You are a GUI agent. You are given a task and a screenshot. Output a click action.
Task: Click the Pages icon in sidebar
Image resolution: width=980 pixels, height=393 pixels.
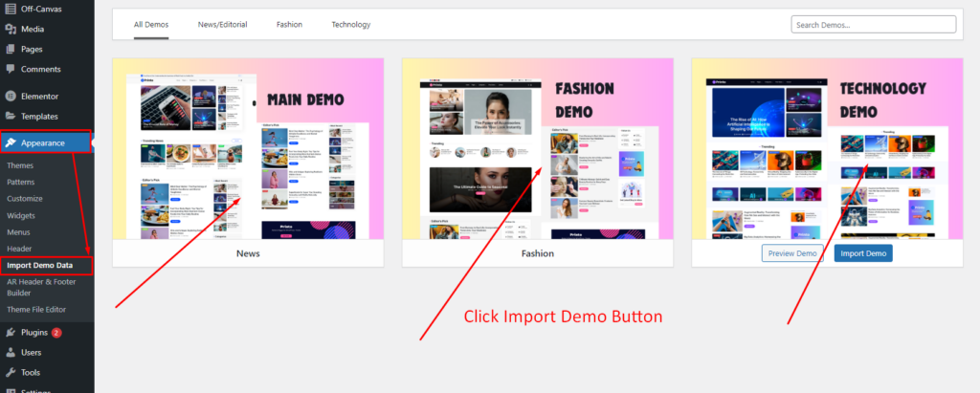pos(10,49)
